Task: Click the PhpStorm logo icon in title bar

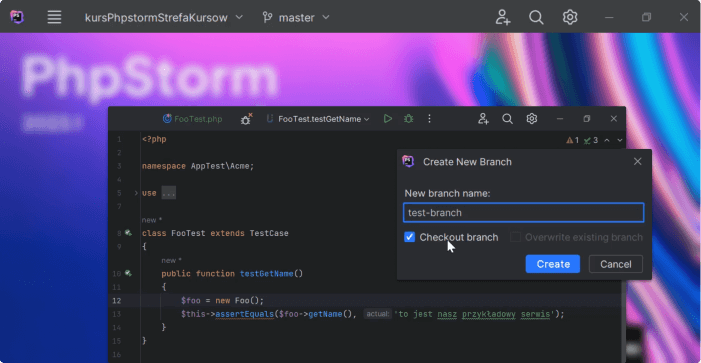Action: (17, 17)
